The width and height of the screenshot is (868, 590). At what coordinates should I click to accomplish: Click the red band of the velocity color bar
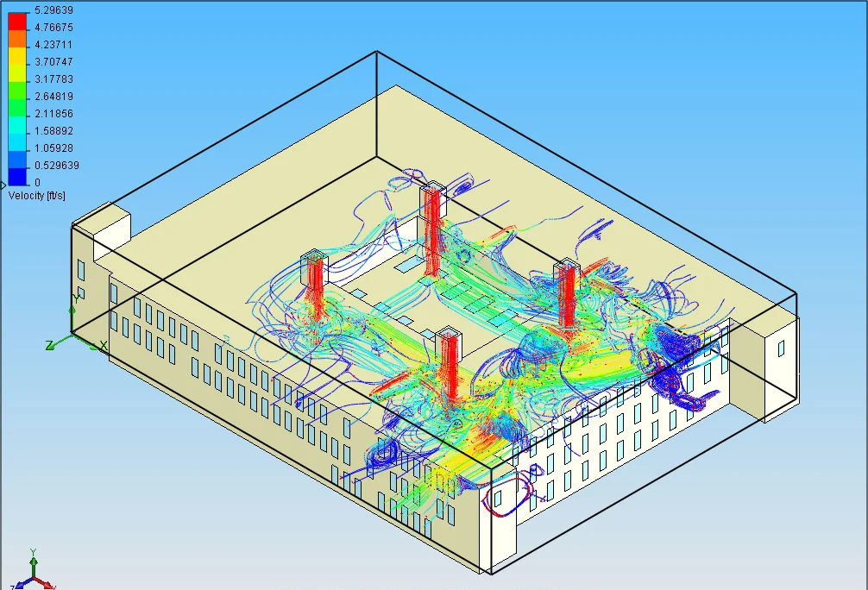(x=17, y=22)
